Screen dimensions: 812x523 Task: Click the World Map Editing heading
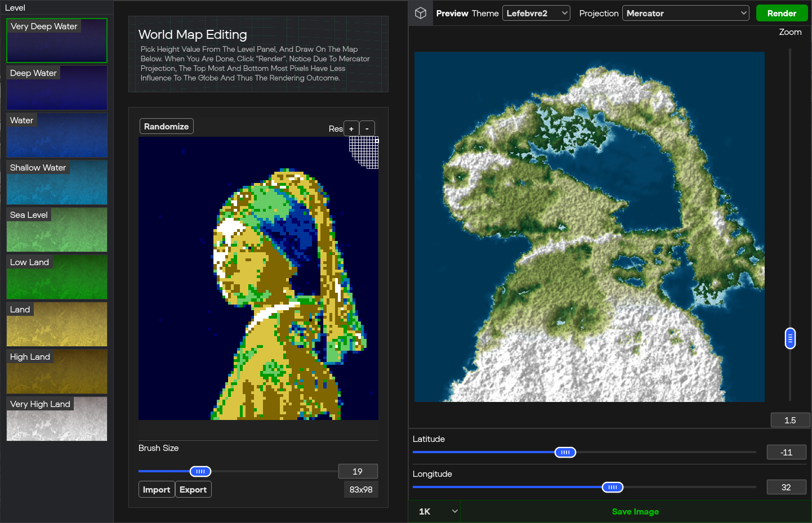tap(193, 34)
